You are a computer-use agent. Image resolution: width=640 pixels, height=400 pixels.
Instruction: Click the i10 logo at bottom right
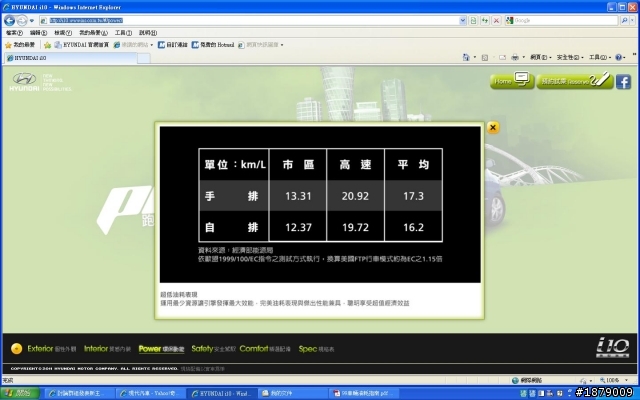612,348
